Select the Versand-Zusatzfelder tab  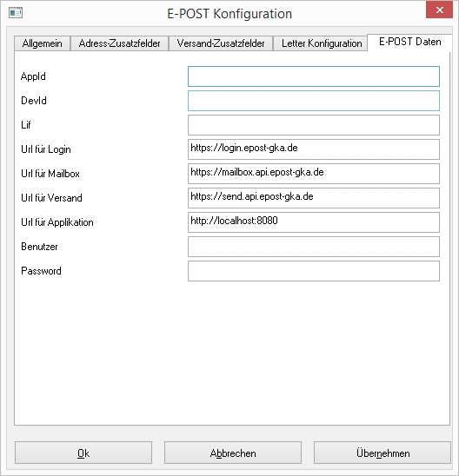pyautogui.click(x=221, y=43)
